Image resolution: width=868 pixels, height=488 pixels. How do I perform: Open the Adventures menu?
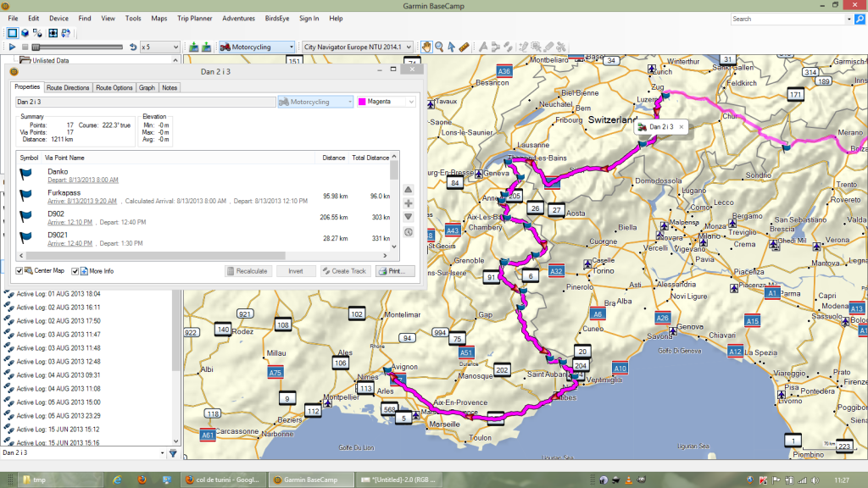click(x=238, y=19)
